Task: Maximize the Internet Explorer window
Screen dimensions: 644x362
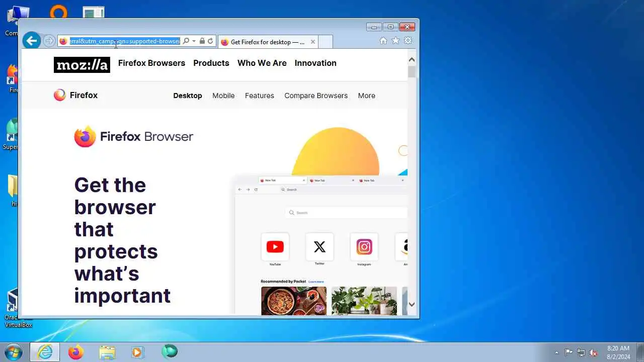Action: (x=390, y=27)
